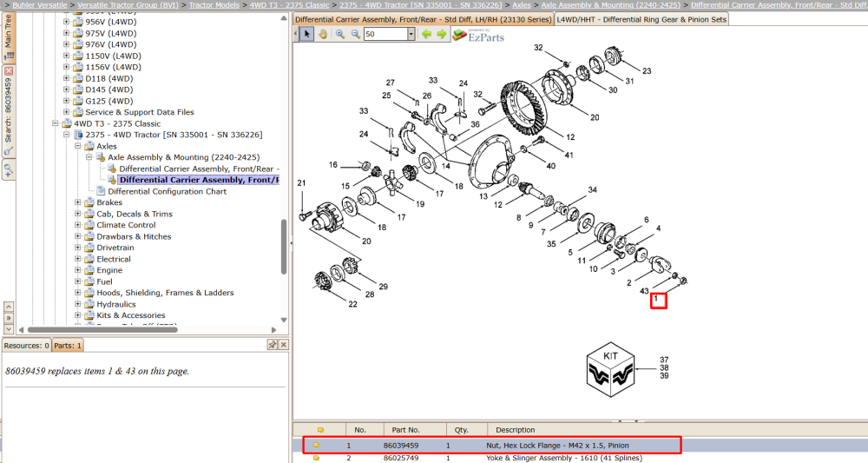
Task: Collapse the 4WD T3 - 2375 Classic node
Action: [55, 123]
